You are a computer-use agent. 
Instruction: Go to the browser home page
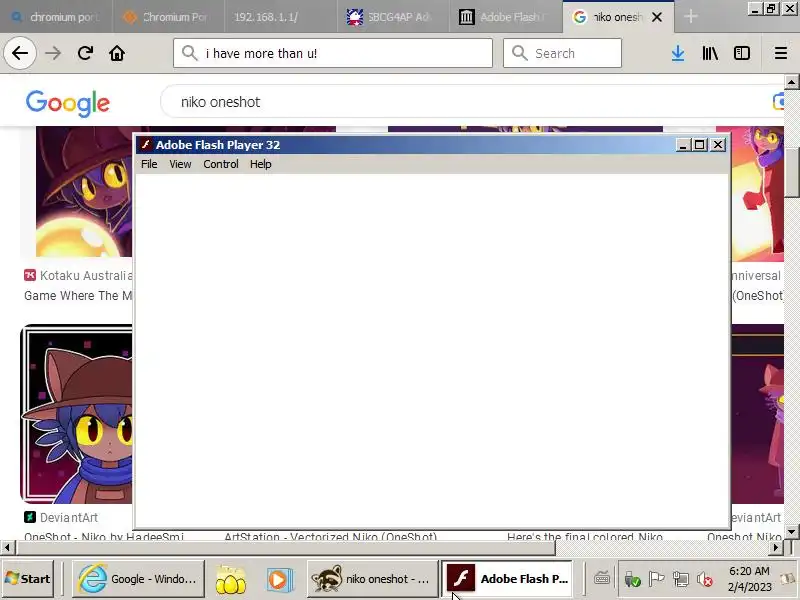pos(117,53)
